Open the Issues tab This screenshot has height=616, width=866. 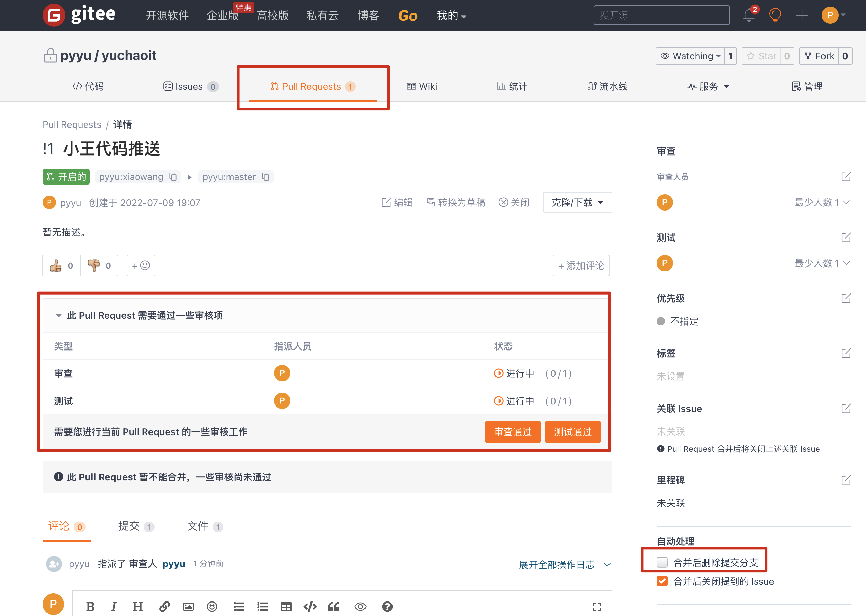click(189, 86)
